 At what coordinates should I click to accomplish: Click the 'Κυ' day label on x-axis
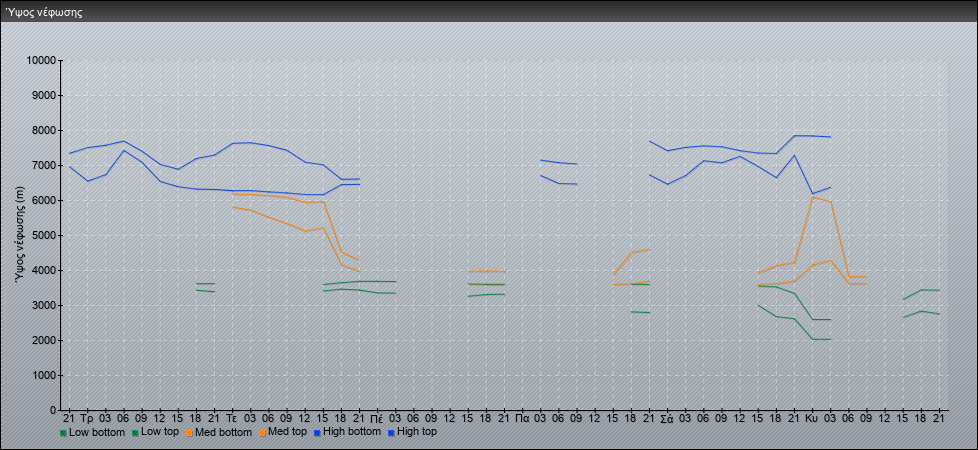(812, 418)
